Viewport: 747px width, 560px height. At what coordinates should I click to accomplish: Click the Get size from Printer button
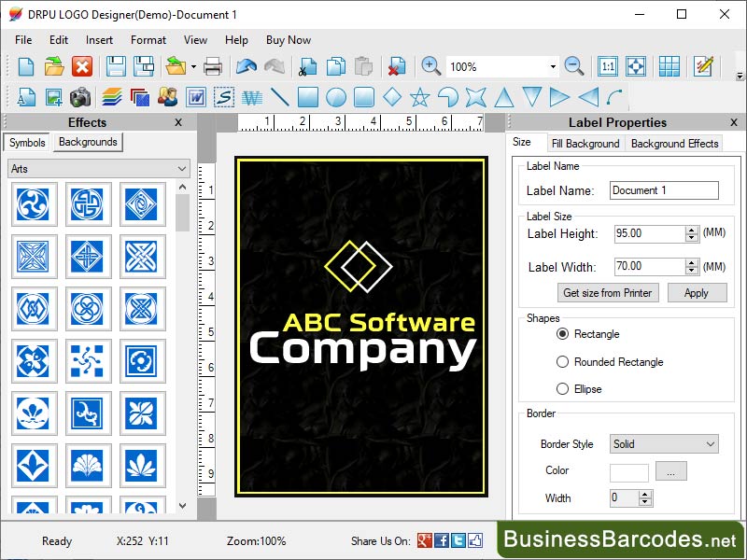609,293
